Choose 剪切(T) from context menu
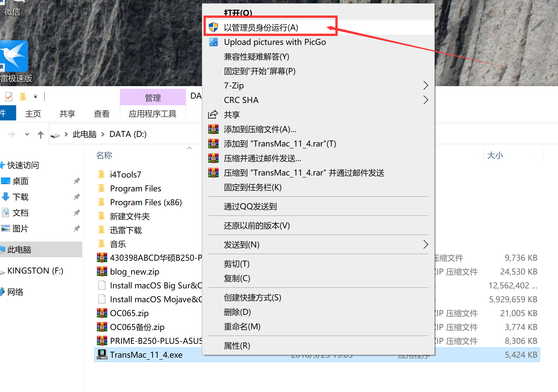The height and width of the screenshot is (392, 558). coord(318,264)
